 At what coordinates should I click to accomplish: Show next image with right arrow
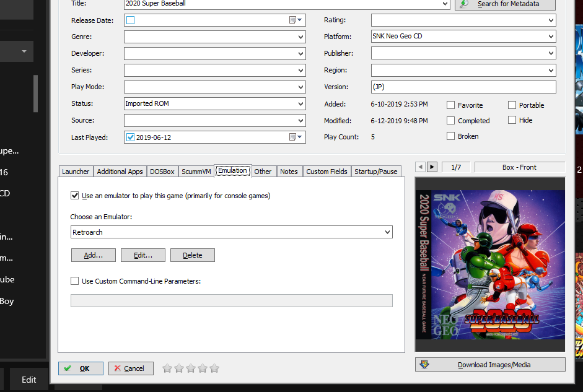click(x=432, y=167)
